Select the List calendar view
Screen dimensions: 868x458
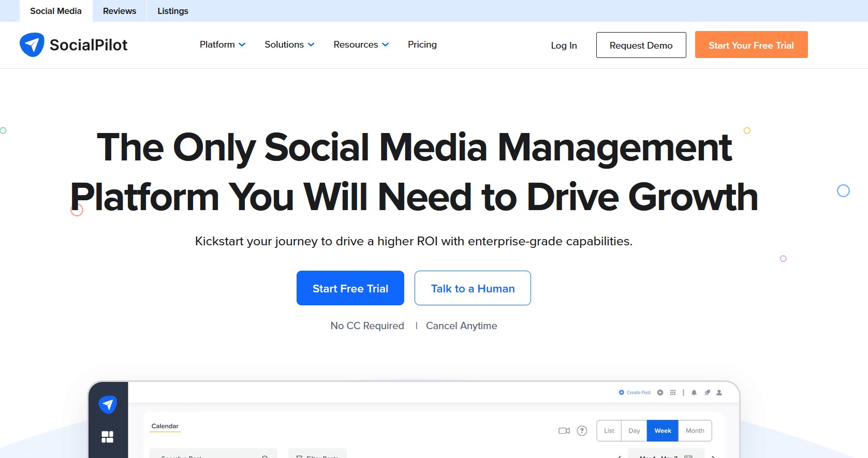click(x=609, y=431)
